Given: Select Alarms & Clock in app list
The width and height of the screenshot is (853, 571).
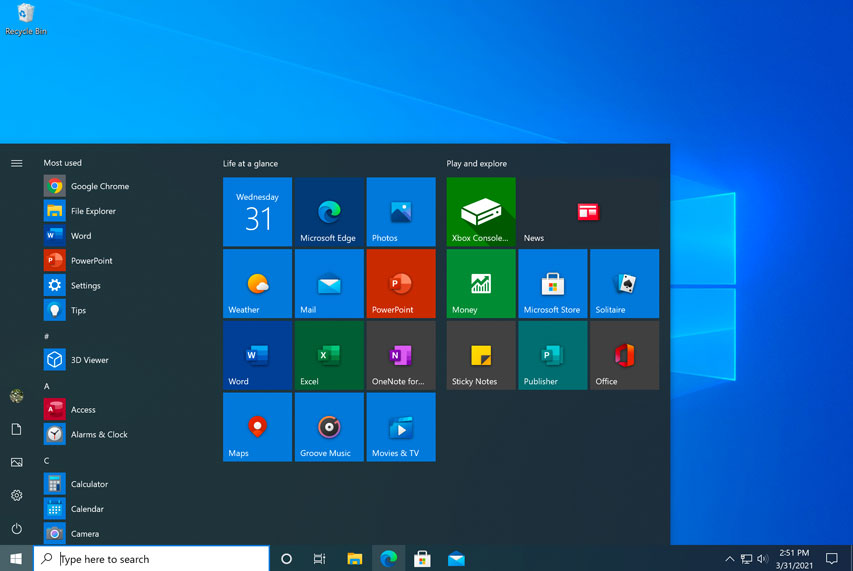Looking at the screenshot, I should pyautogui.click(x=98, y=435).
